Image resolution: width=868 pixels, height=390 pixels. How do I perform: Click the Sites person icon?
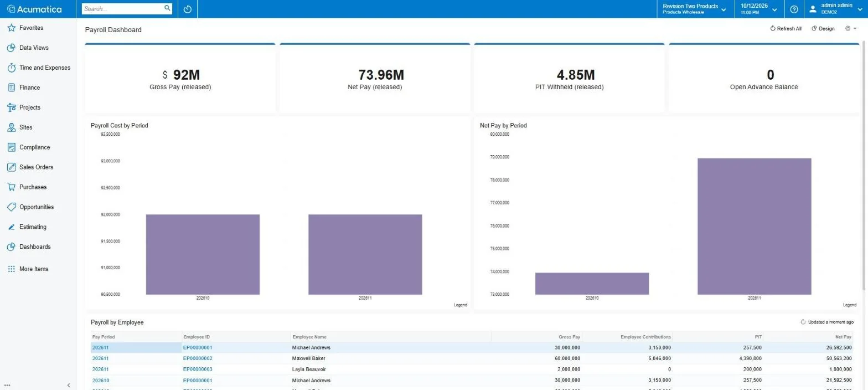point(11,127)
